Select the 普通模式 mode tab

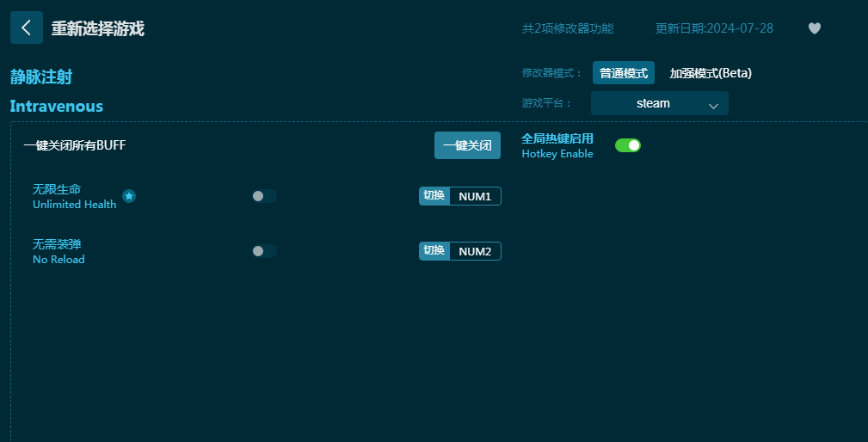click(x=624, y=73)
